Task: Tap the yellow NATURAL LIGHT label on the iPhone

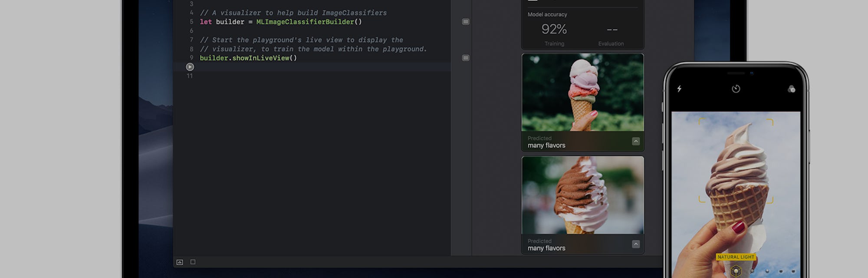Action: pyautogui.click(x=736, y=257)
